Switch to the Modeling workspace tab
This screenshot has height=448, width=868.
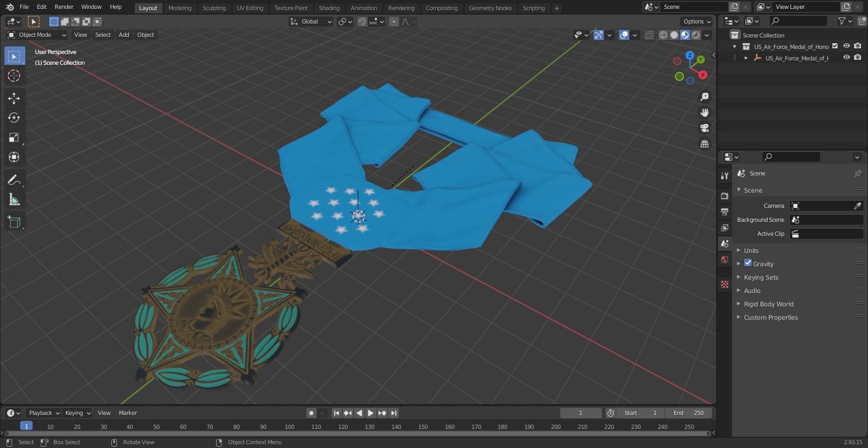click(x=180, y=8)
